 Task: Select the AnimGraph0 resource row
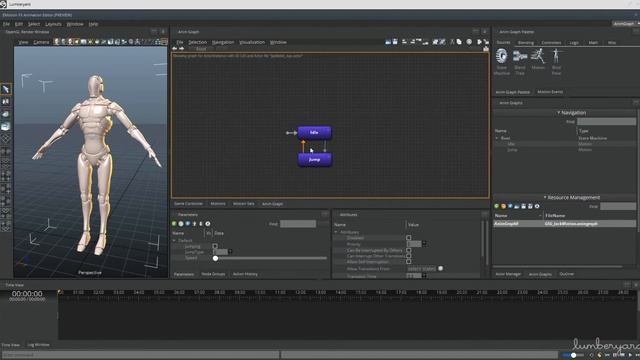point(564,224)
